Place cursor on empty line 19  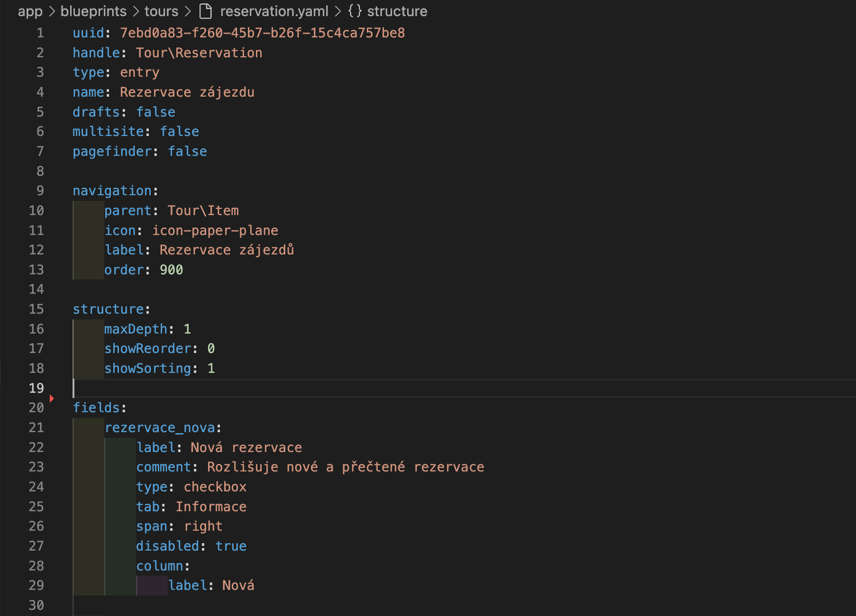click(x=464, y=388)
